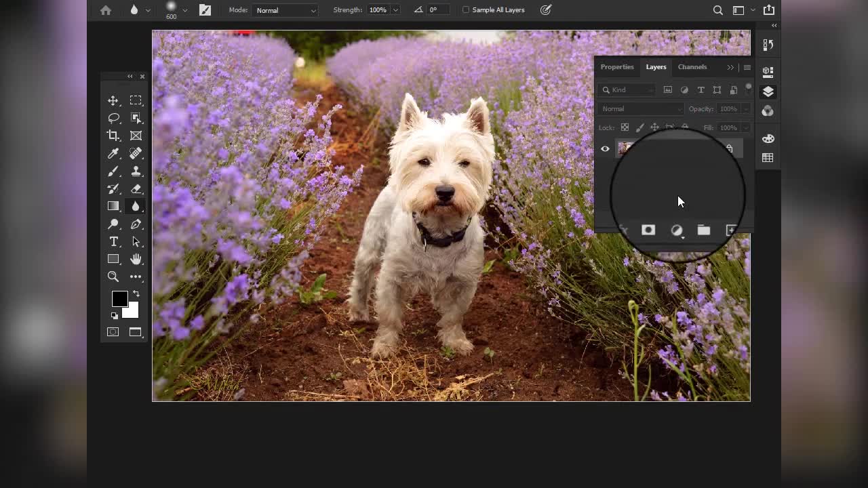868x488 pixels.
Task: Select the Horizontal Type tool
Action: [x=113, y=242]
